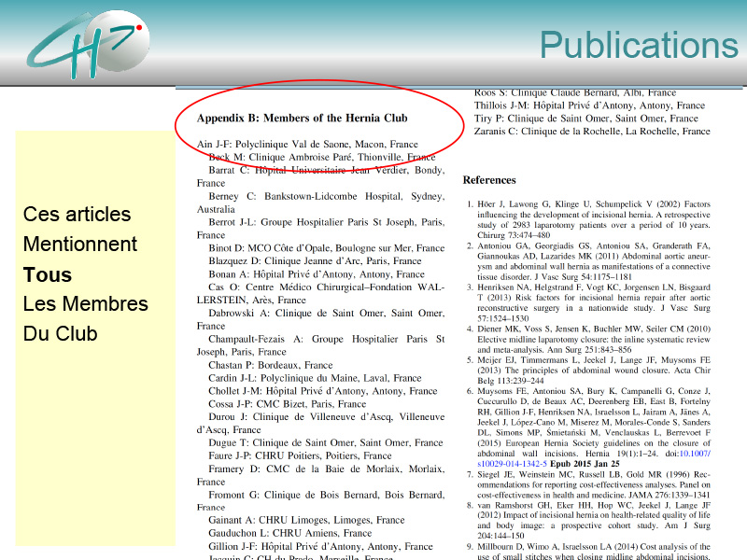Click the bold text 'Epub 2015 Jan 25'
The width and height of the screenshot is (747, 560).
coord(585,464)
